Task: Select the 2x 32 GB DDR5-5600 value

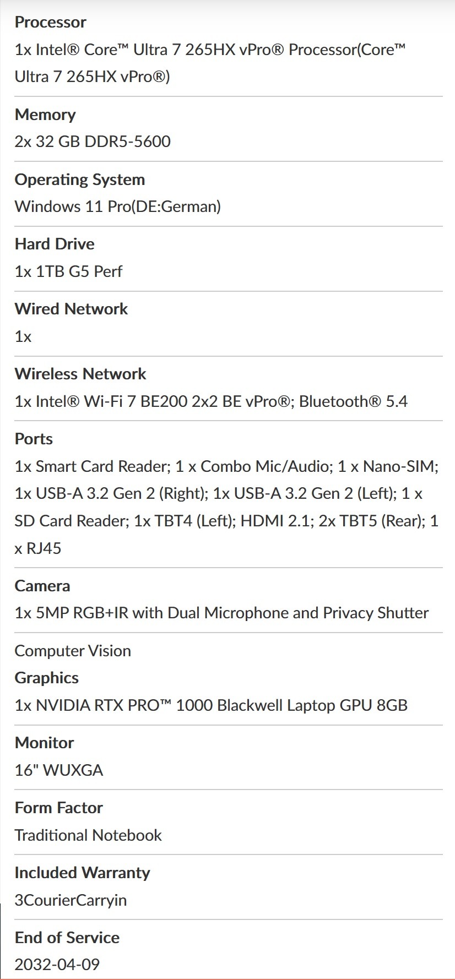Action: (93, 141)
